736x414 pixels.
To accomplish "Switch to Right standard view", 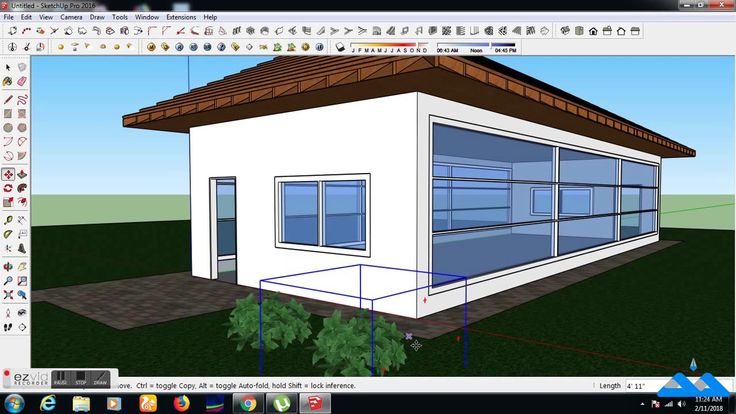I will pyautogui.click(x=607, y=31).
